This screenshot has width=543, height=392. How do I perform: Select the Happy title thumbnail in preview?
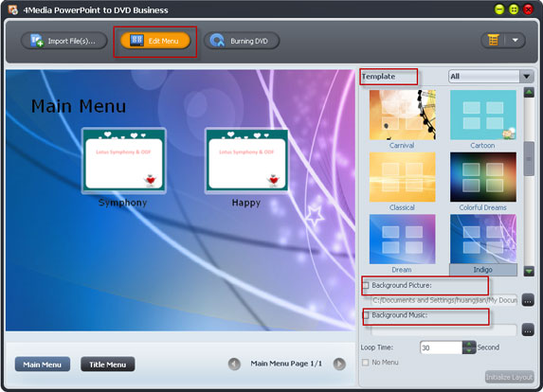(x=247, y=160)
